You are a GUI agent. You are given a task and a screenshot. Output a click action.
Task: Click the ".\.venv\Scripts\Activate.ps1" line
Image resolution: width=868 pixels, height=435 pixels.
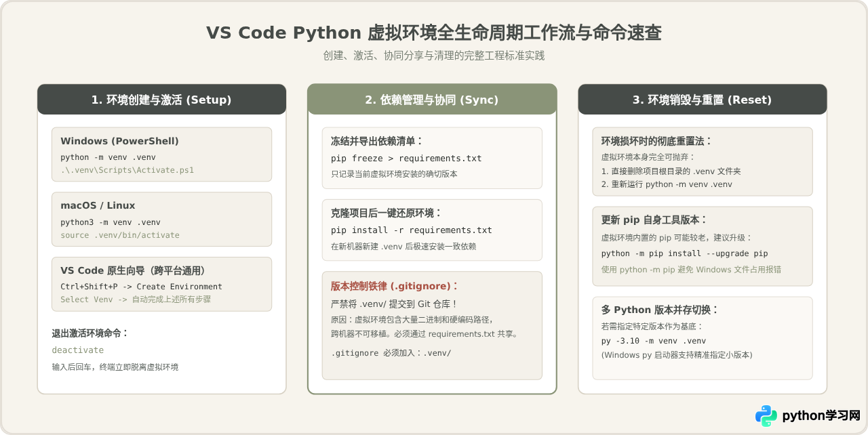[127, 170]
